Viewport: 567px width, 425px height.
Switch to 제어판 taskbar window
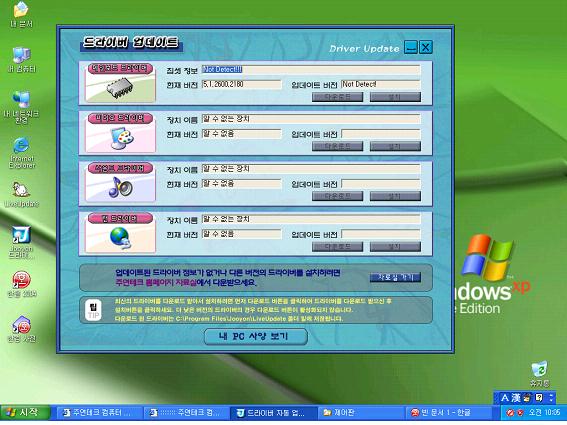coord(360,413)
